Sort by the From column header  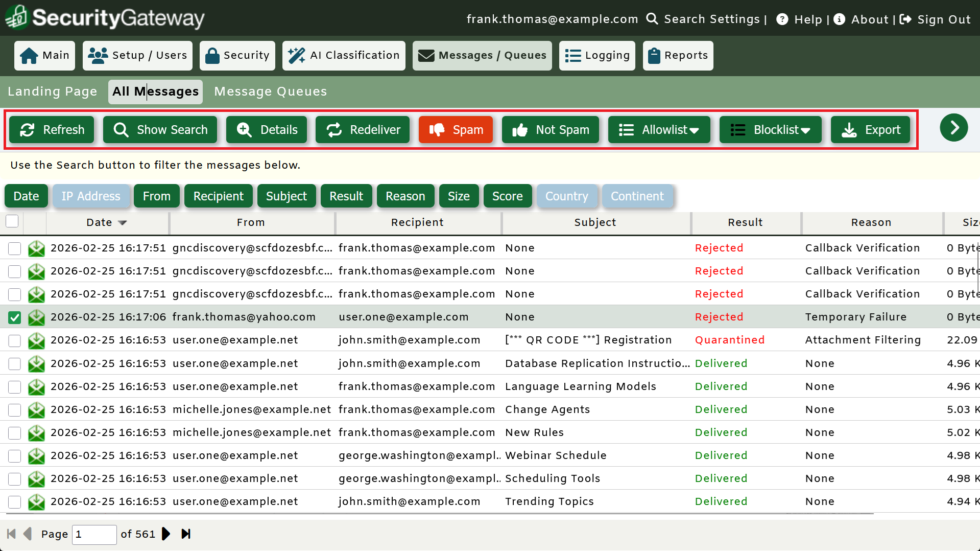[251, 222]
